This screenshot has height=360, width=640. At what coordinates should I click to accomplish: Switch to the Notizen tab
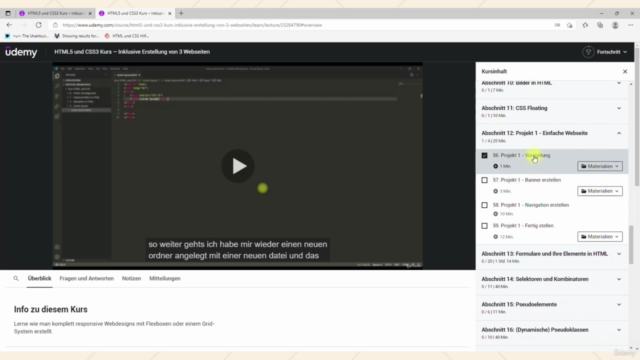pyautogui.click(x=131, y=278)
